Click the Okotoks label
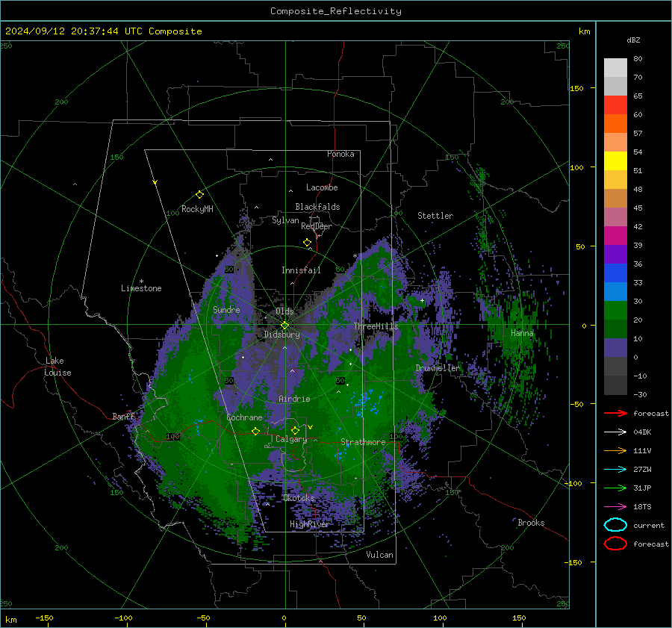 [299, 498]
